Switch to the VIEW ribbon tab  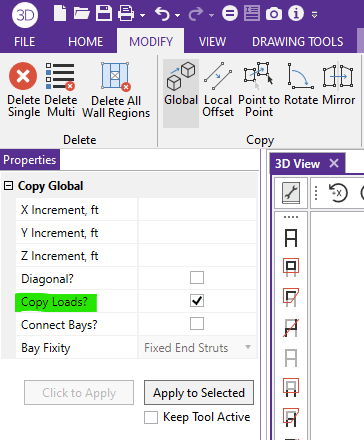[x=212, y=42]
